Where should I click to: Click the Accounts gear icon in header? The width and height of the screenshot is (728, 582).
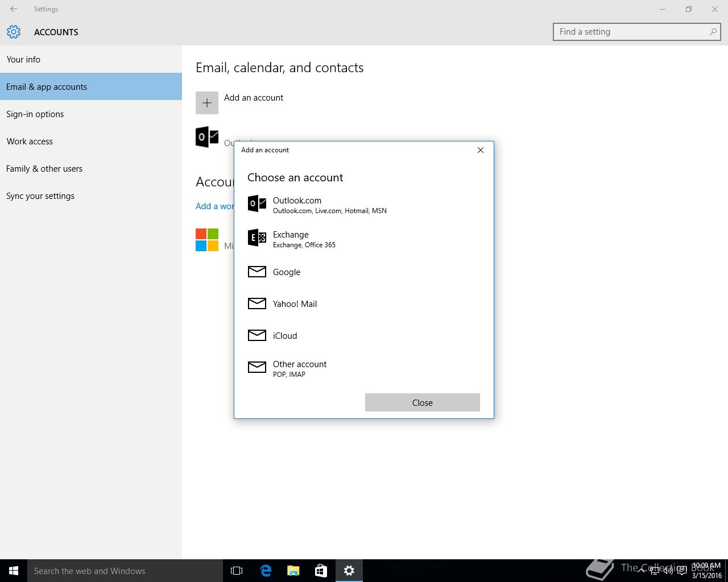tap(14, 32)
